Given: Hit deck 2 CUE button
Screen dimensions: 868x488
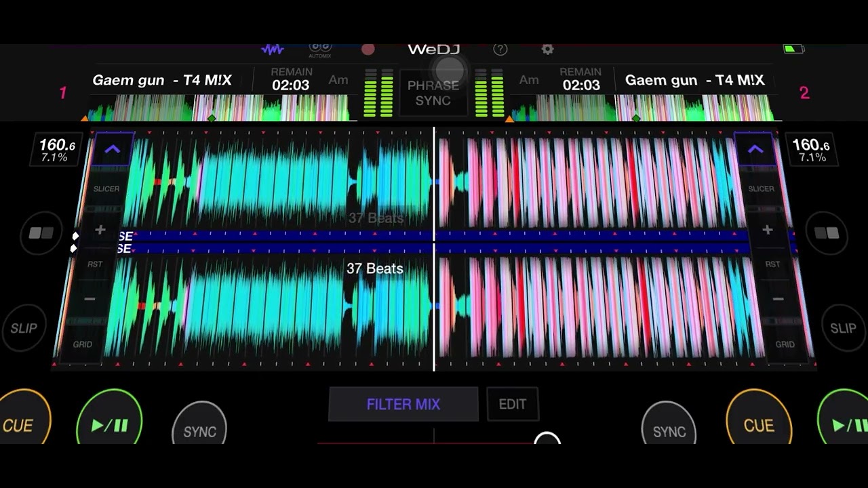Looking at the screenshot, I should [759, 418].
